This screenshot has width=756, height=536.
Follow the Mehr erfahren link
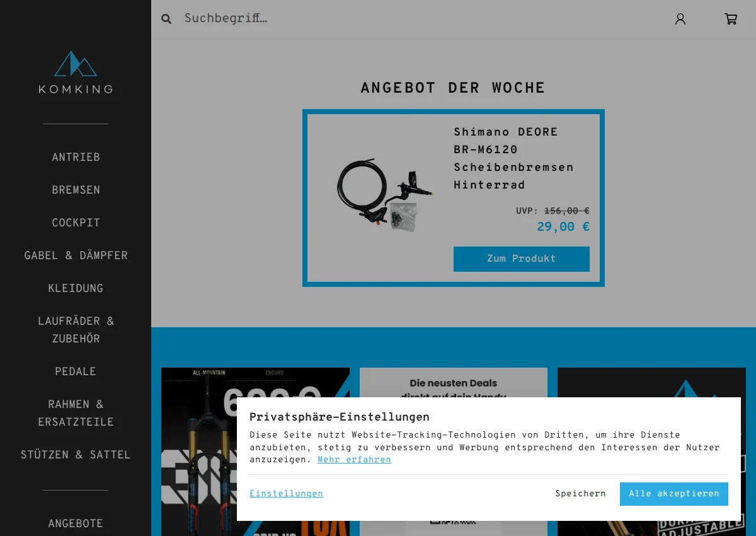(354, 460)
